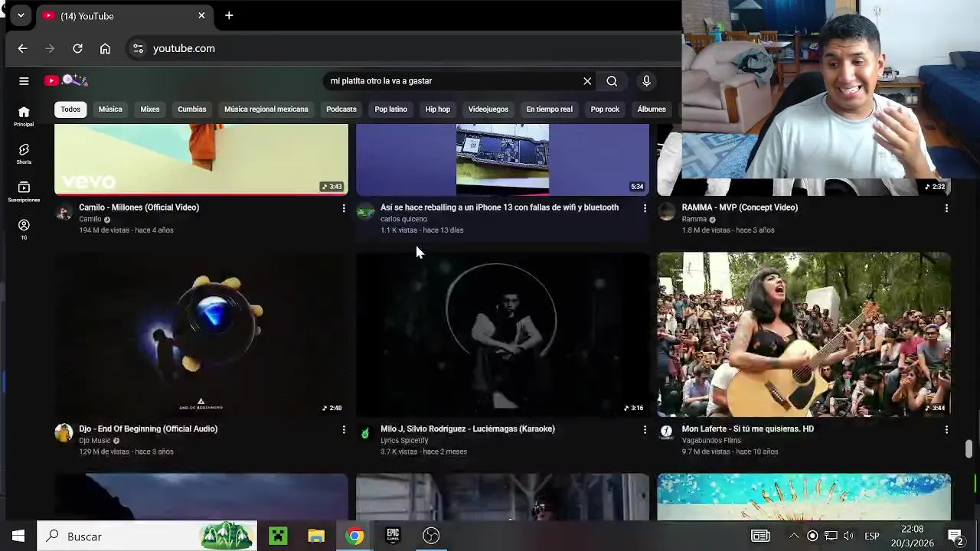Select the Pop latino chip
The image size is (980, 551).
point(390,109)
